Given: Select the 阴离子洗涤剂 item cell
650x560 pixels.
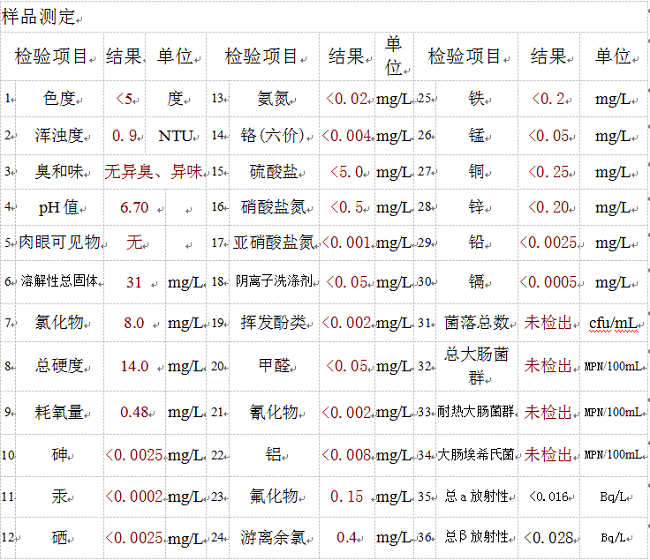Looking at the screenshot, I should [x=273, y=282].
